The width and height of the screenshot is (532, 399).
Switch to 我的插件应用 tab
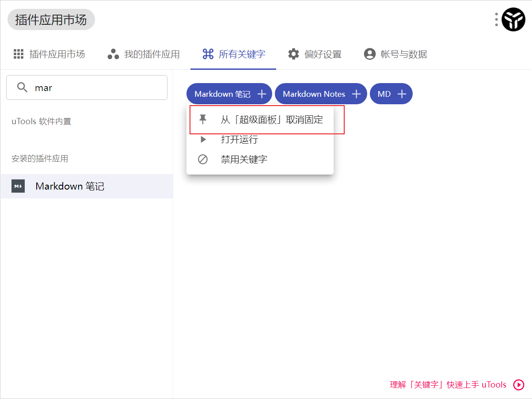pos(144,54)
